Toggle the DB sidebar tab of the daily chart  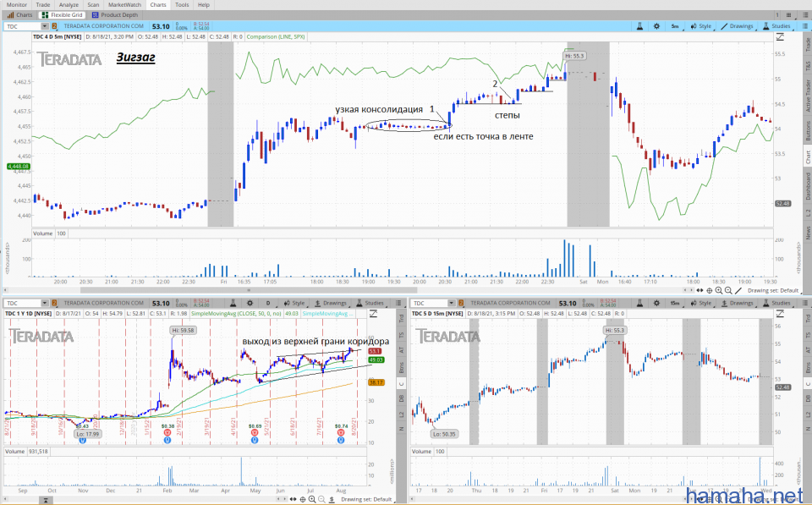coord(401,398)
